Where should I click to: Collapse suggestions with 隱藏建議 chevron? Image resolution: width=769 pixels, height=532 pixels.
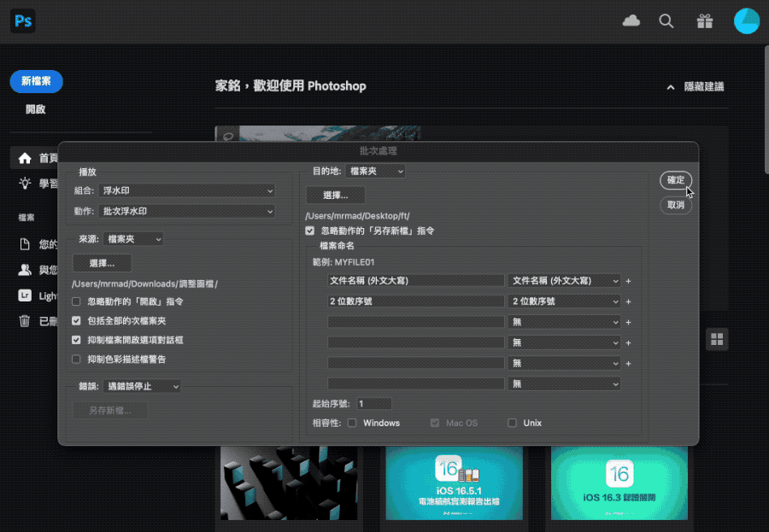(671, 87)
